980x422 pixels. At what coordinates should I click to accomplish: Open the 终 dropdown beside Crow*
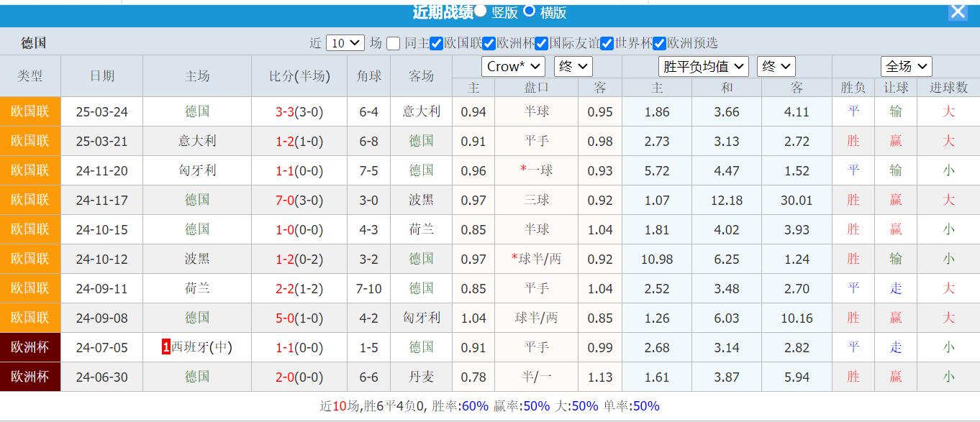pos(573,66)
